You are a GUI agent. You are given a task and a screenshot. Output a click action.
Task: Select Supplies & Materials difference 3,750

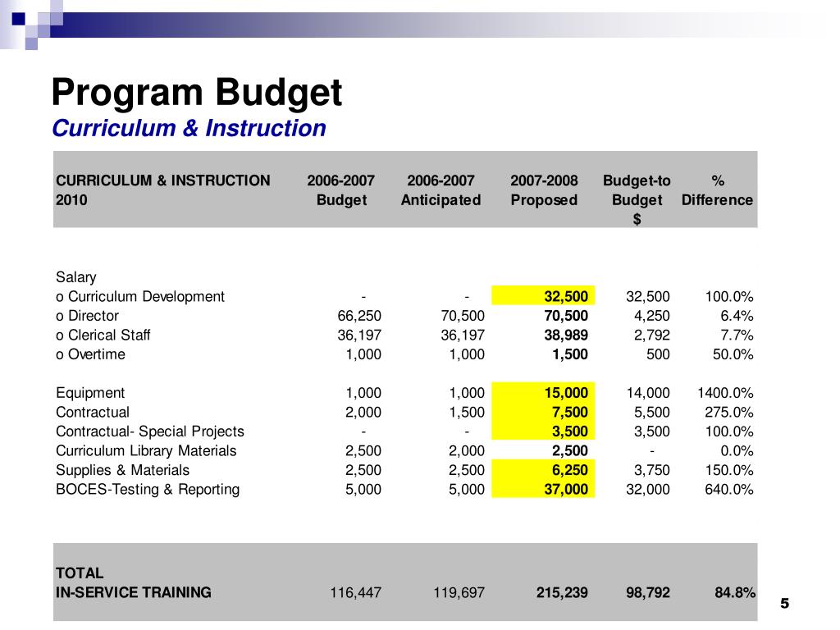coord(652,470)
